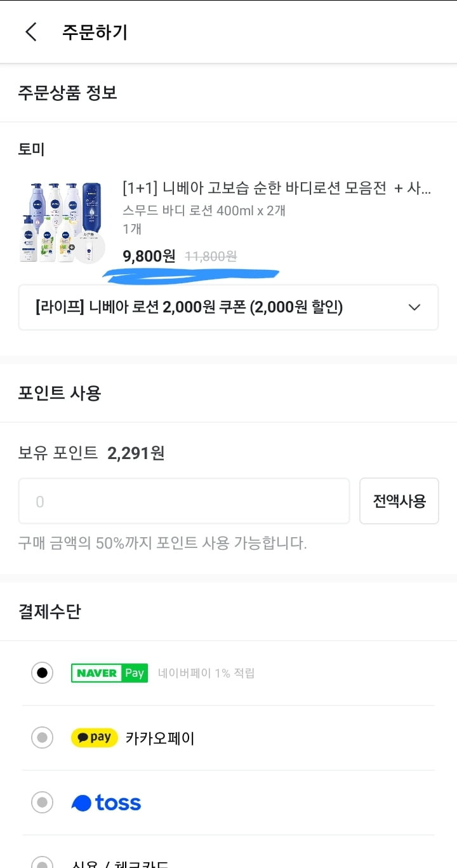Expand the 니베아 로션 2,000원 쿠폰 dropdown
This screenshot has height=868, width=457.
tap(228, 307)
